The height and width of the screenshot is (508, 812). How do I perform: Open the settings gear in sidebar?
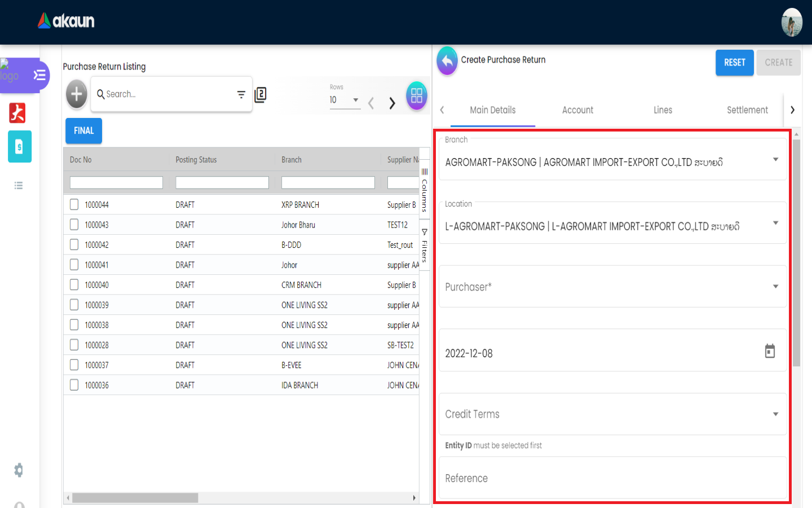click(x=19, y=470)
